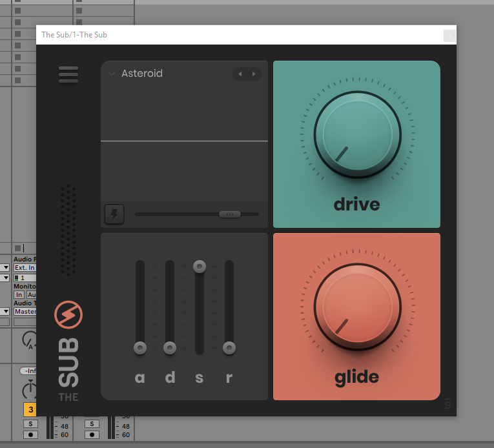
Task: Click The Sub/1-The Sub window title
Action: [74, 35]
